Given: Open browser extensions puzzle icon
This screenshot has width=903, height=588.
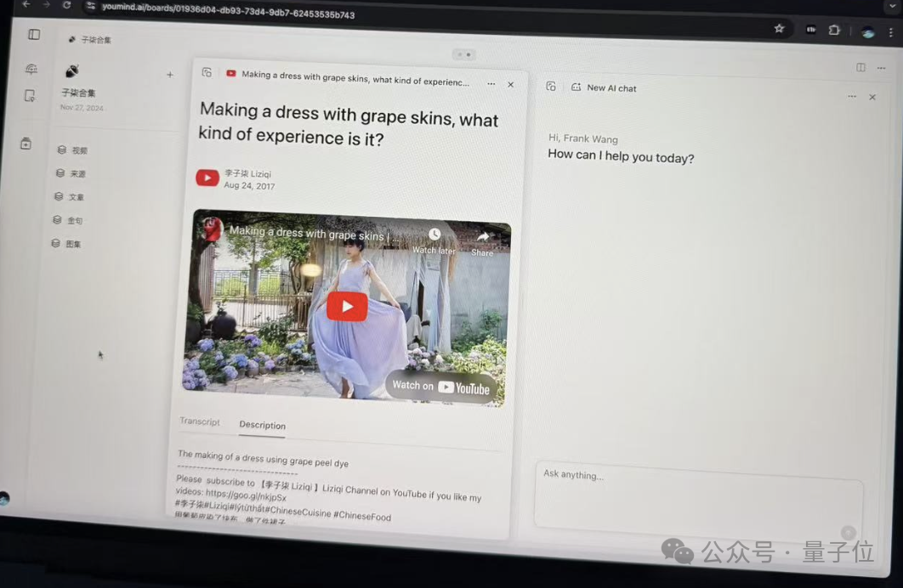Looking at the screenshot, I should [834, 30].
